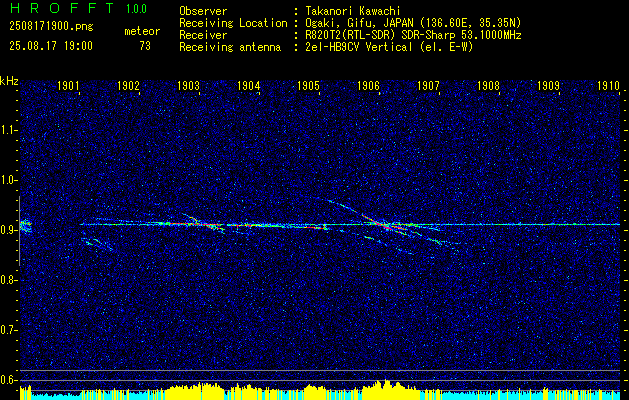Click the kHz axis unit label
The width and height of the screenshot is (629, 400).
[x=10, y=81]
